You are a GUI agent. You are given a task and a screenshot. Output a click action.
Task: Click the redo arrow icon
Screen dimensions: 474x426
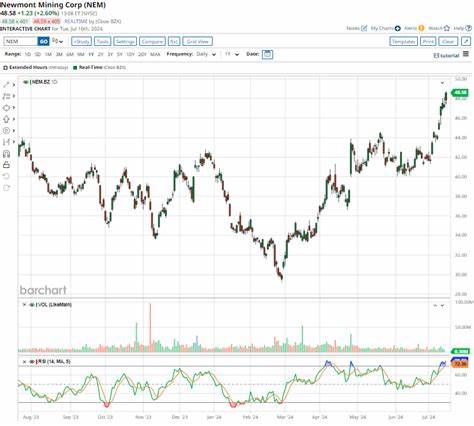click(x=6, y=188)
